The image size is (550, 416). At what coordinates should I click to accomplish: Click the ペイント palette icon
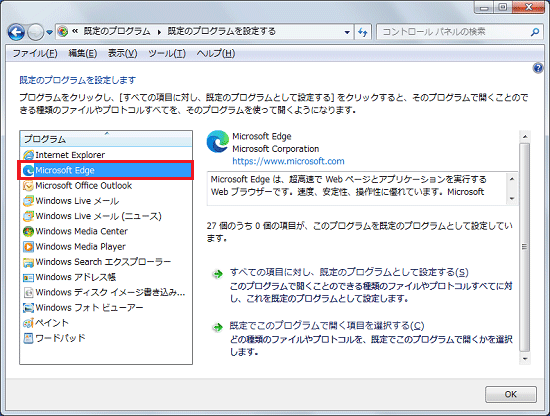28,323
